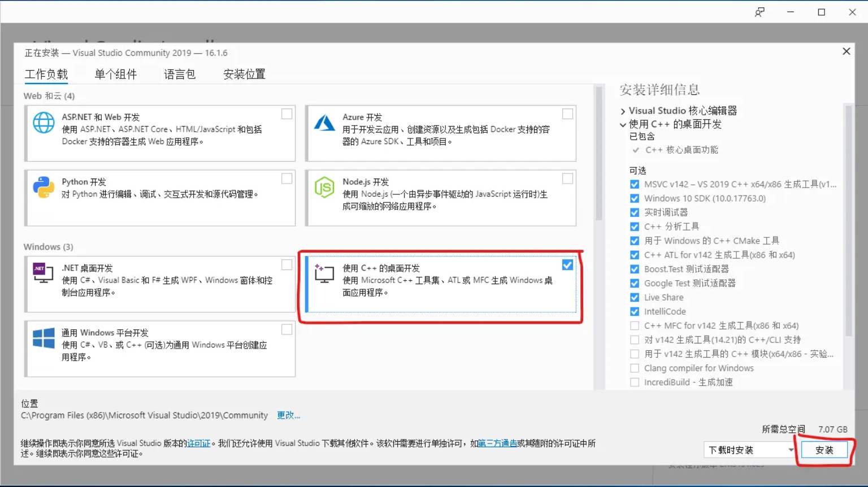Open the 更改 location link
Screen dimensions: 868x487
[288, 415]
